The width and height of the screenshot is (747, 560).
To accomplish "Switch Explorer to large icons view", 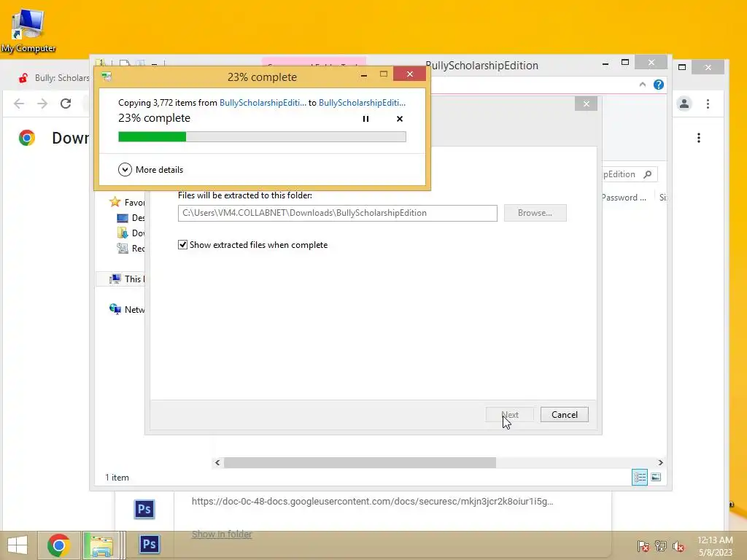I will coord(656,477).
